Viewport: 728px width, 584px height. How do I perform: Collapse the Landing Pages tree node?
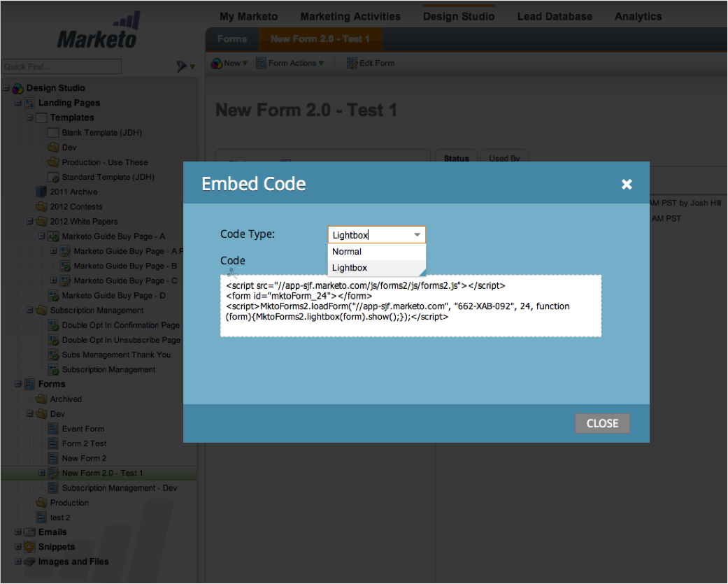19,103
